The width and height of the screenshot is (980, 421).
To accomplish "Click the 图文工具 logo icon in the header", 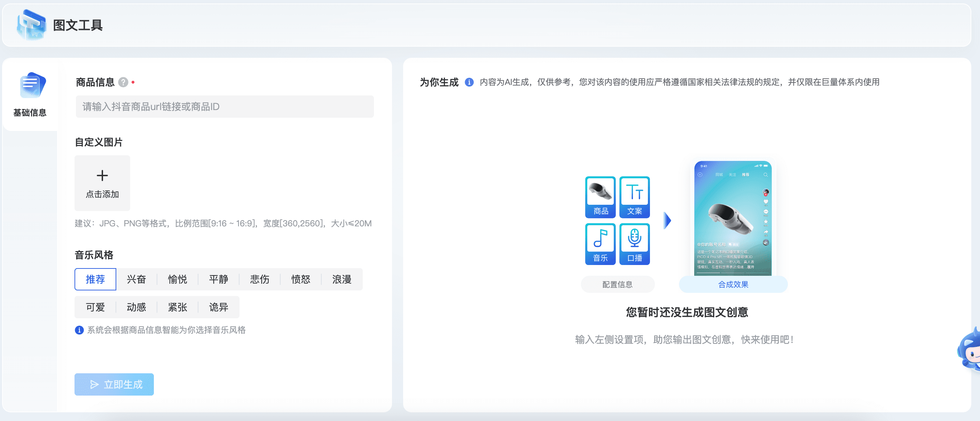I will point(31,24).
